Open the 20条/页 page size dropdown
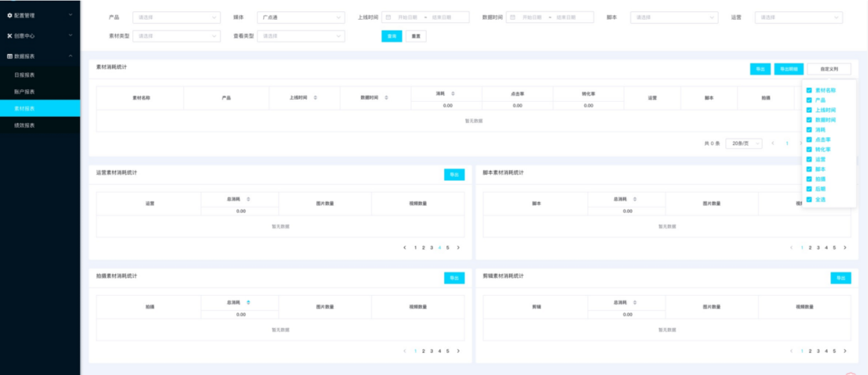 coord(744,143)
